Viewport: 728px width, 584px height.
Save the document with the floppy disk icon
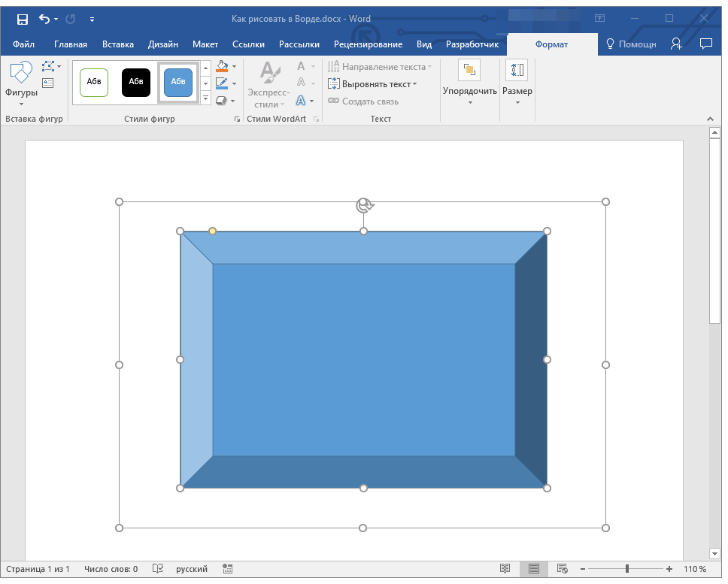coord(22,19)
